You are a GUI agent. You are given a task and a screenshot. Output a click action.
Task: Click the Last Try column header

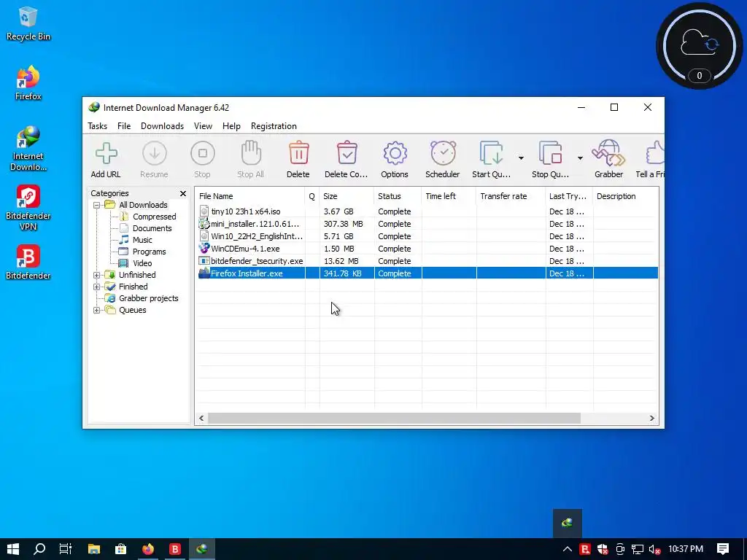pos(569,196)
